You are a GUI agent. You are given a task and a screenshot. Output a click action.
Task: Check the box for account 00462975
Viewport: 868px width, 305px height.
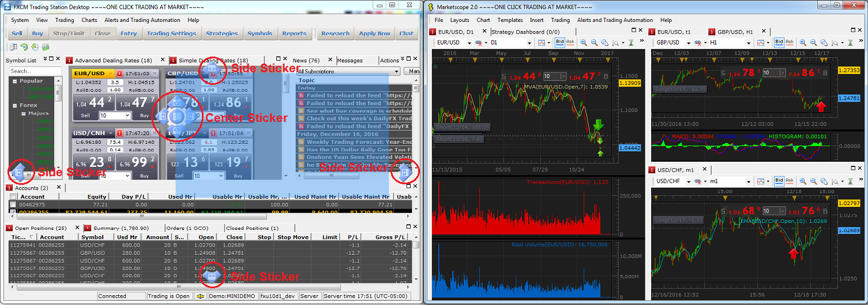[13, 204]
